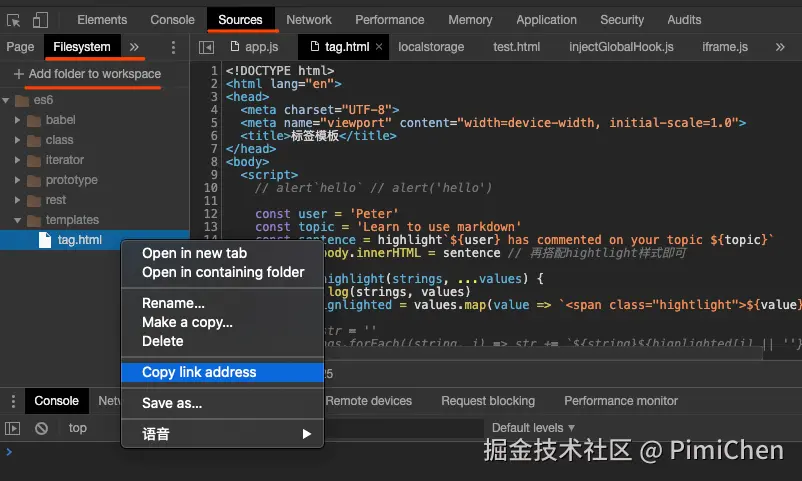Open the injectGlobalHook.js editor tab
Image resolution: width=802 pixels, height=481 pixels.
[621, 47]
